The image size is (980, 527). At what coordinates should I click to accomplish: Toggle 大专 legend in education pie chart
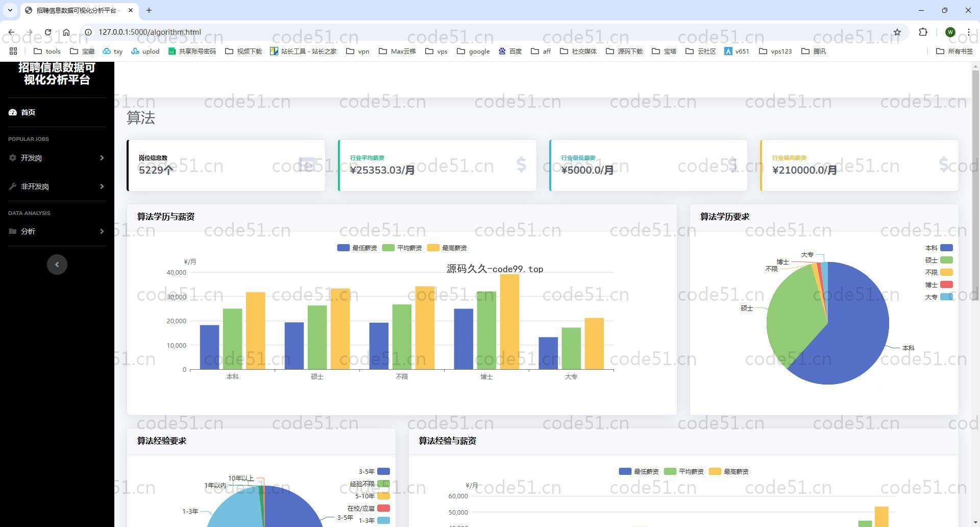(939, 297)
